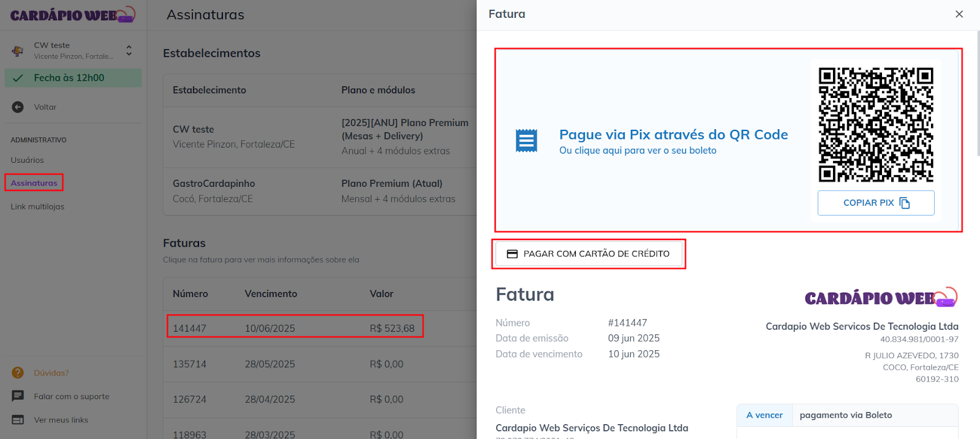Screen dimensions: 980x439
Task: Click the link to view your boleto
Action: 638,151
